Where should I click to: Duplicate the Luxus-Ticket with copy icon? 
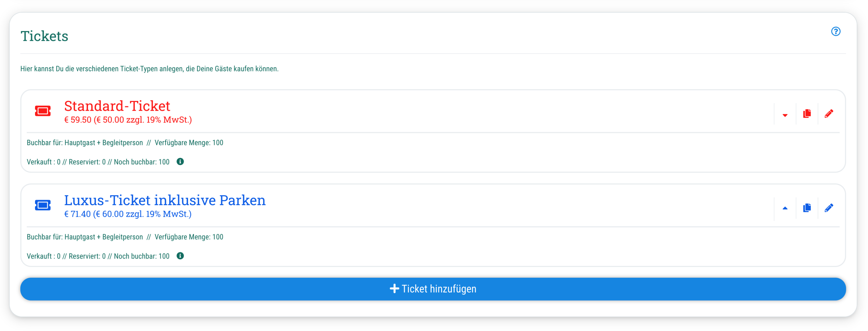tap(807, 208)
